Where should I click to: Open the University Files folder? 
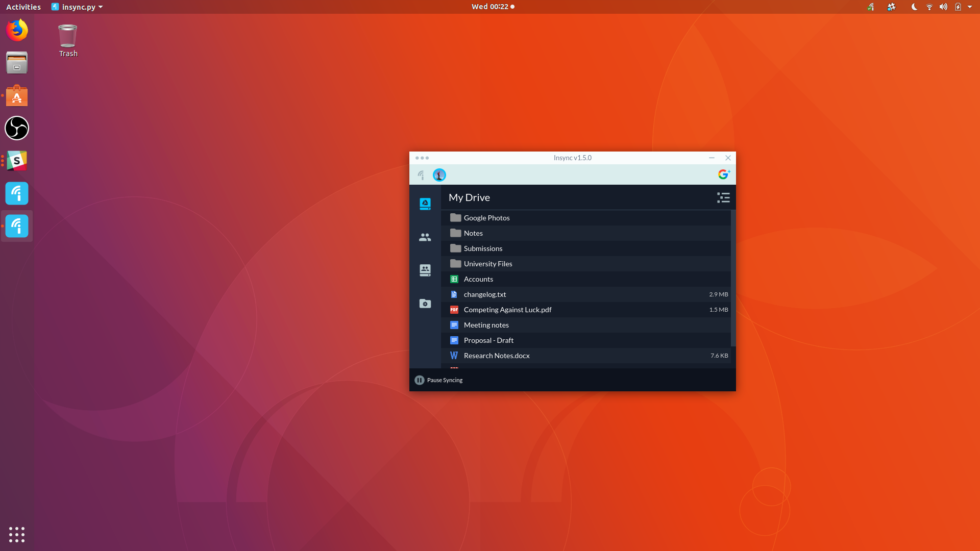tap(586, 264)
